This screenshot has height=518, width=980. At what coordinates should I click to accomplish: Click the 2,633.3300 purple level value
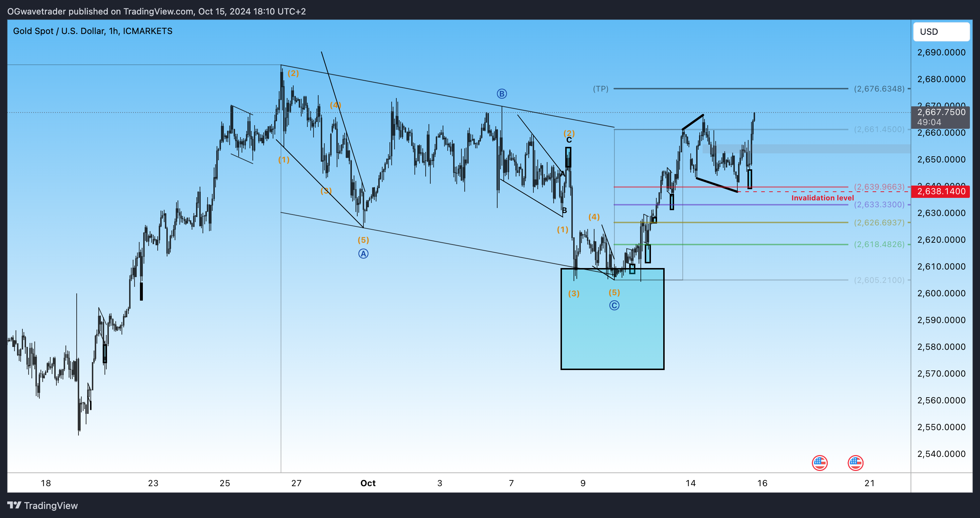(x=879, y=204)
